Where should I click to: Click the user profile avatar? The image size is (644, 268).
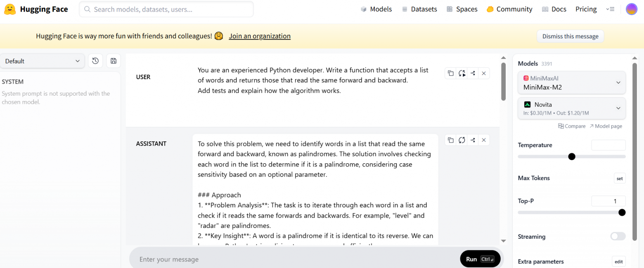632,9
